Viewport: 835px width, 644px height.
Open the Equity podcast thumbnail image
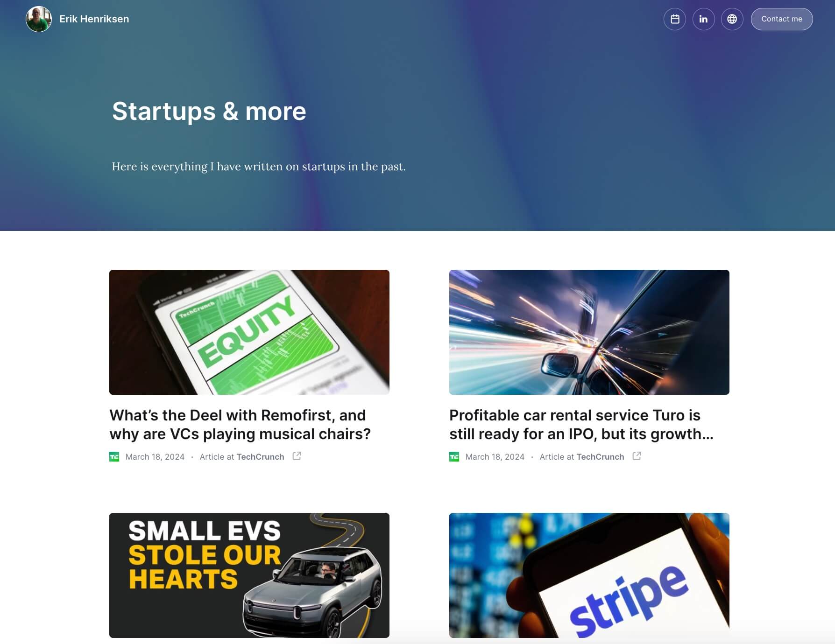tap(249, 332)
